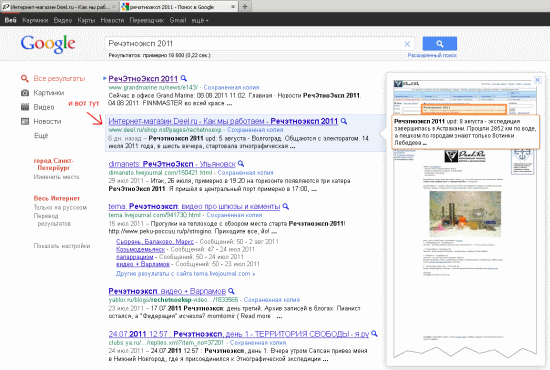Click the DeelRu logo in preview thumbnail
This screenshot has width=550, height=370.
[465, 156]
